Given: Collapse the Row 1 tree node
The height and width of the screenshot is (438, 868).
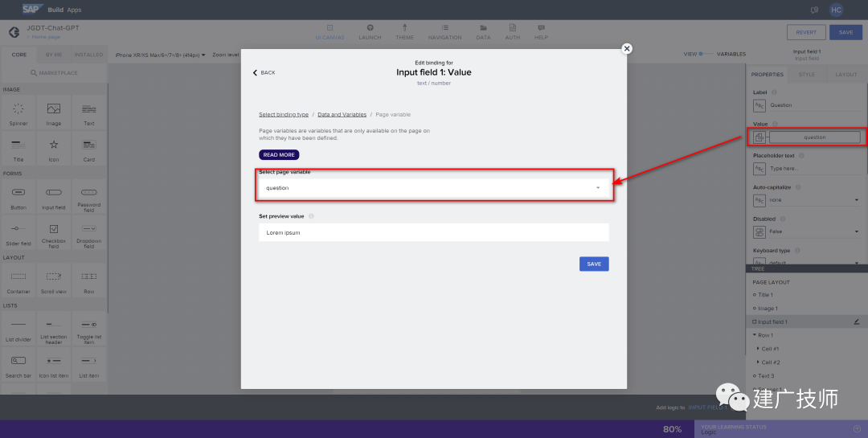Looking at the screenshot, I should click(754, 335).
